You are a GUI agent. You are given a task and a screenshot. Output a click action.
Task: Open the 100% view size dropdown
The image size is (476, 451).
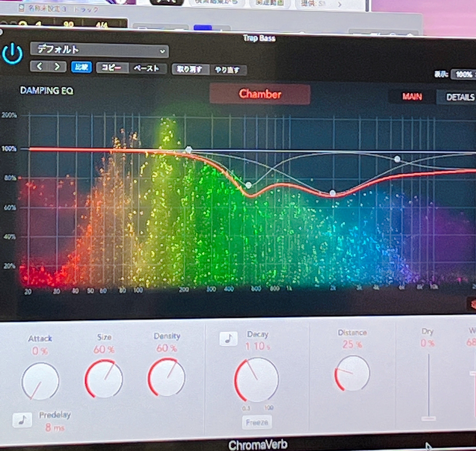[464, 74]
